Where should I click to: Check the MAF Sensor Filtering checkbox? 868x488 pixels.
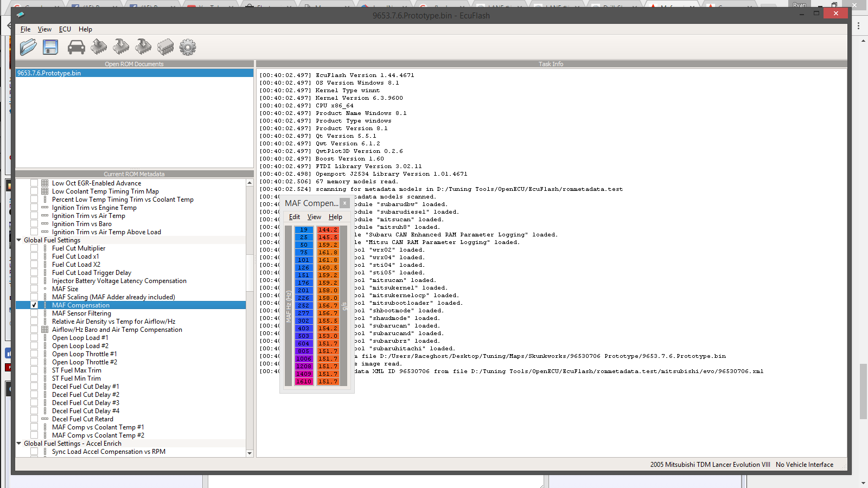(x=34, y=313)
